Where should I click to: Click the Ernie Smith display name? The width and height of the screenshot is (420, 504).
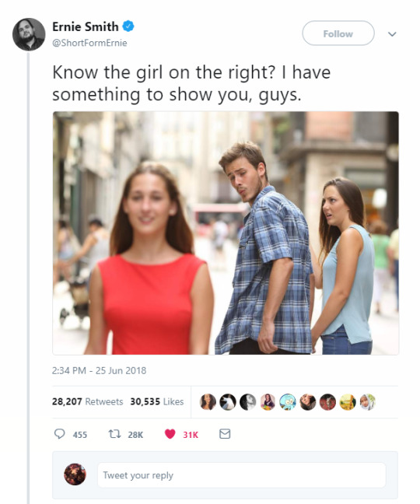click(86, 26)
